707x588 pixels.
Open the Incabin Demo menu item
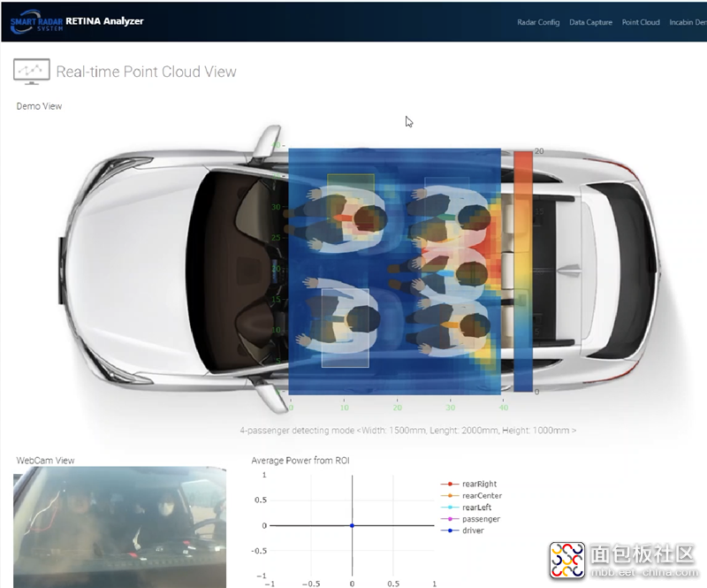click(688, 22)
